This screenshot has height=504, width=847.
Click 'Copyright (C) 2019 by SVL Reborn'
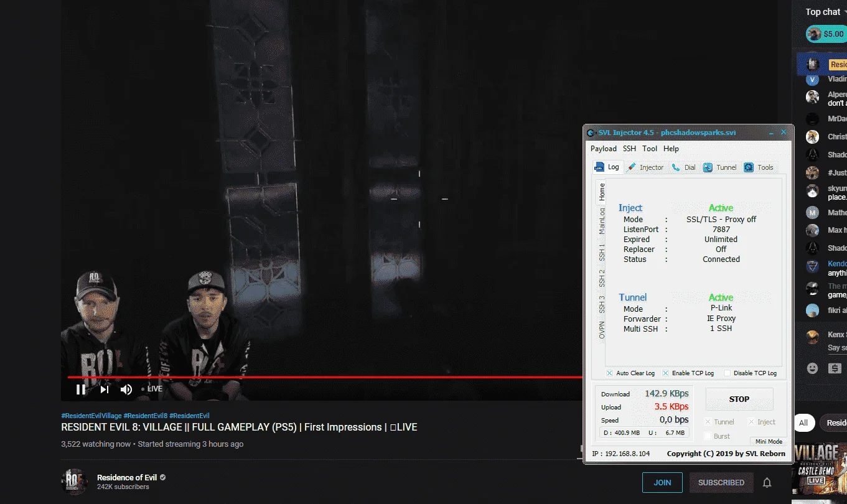[726, 454]
